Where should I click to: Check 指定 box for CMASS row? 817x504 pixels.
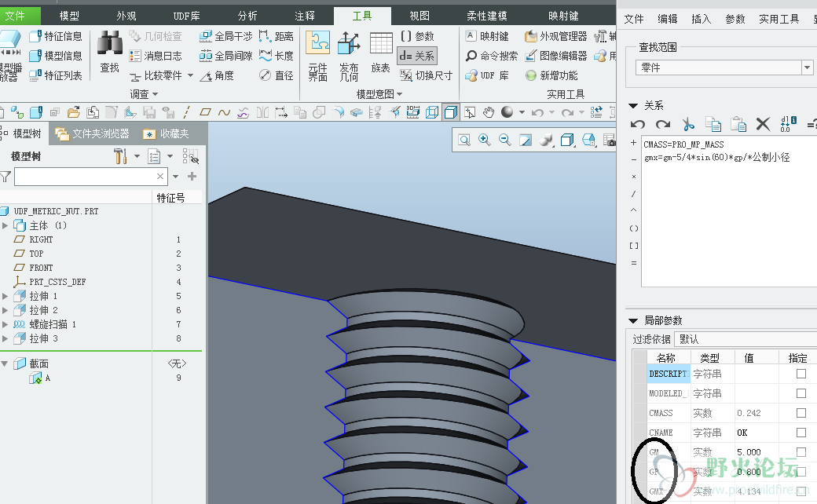click(x=801, y=413)
